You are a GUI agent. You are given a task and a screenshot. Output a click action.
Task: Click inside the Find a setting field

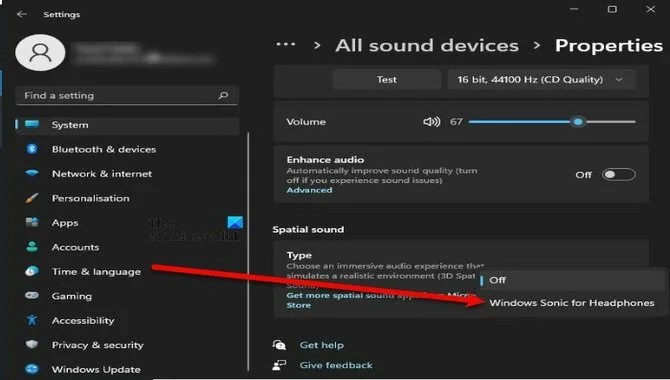[x=127, y=95]
